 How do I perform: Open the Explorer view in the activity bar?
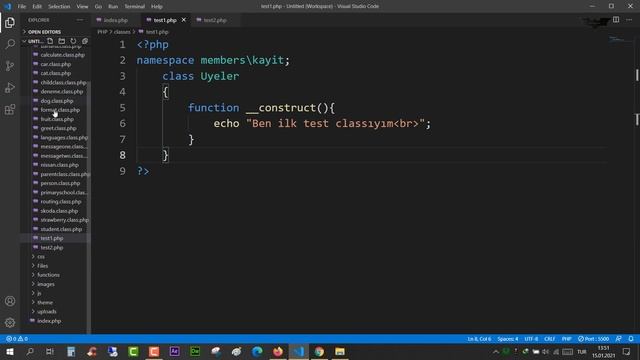tap(10, 22)
